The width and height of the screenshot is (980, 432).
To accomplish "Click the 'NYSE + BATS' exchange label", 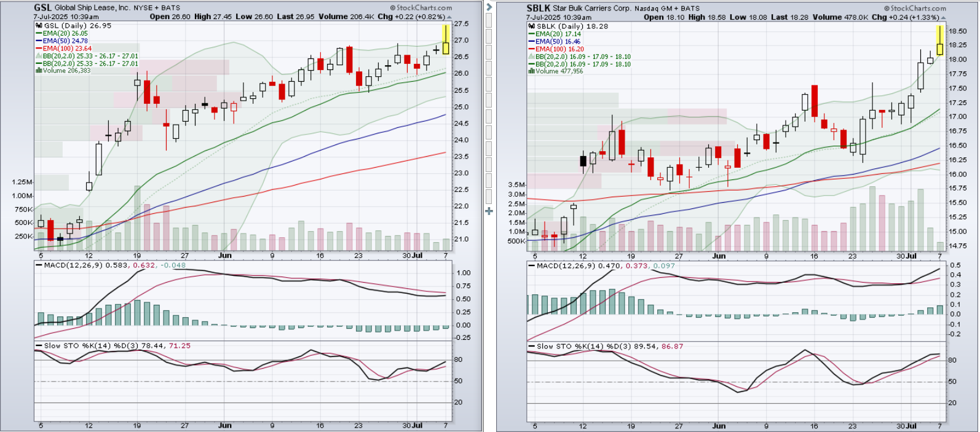I will click(x=157, y=8).
